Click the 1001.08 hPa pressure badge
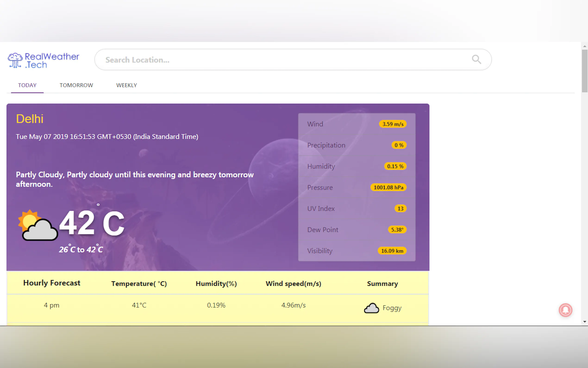This screenshot has width=588, height=368. click(388, 187)
